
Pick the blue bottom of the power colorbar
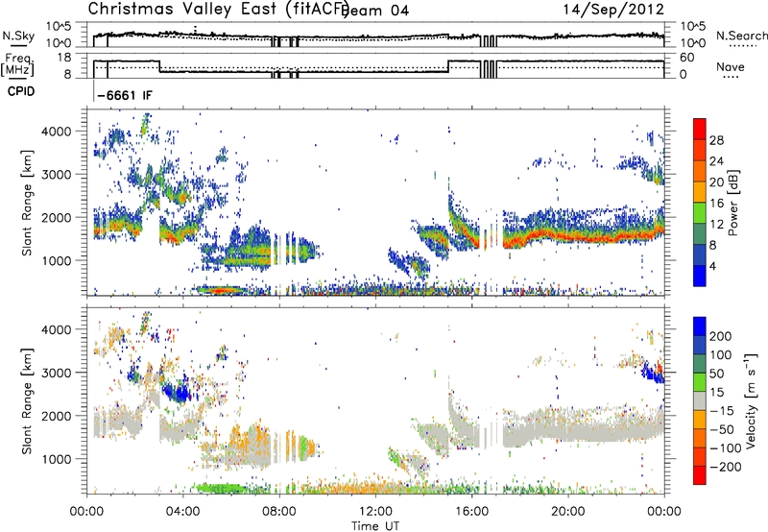tap(700, 276)
